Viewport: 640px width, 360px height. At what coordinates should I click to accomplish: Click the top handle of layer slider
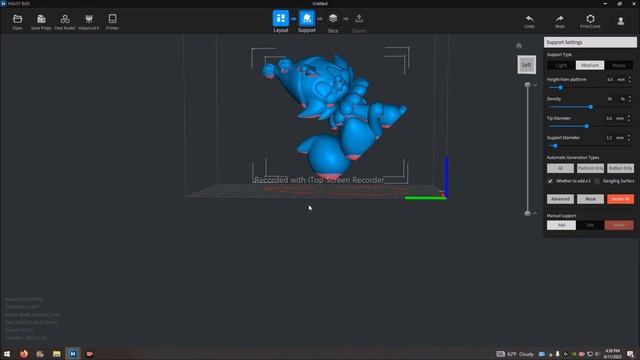pyautogui.click(x=527, y=84)
